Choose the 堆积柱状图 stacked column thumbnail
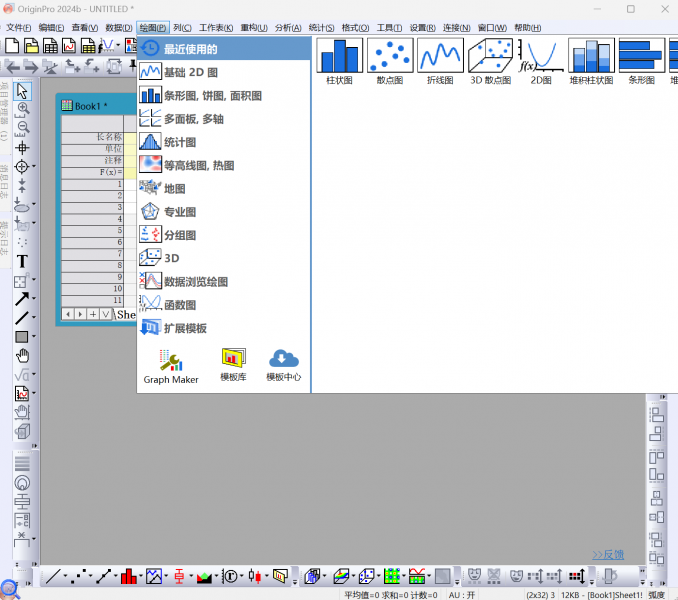The width and height of the screenshot is (678, 600). pos(592,61)
